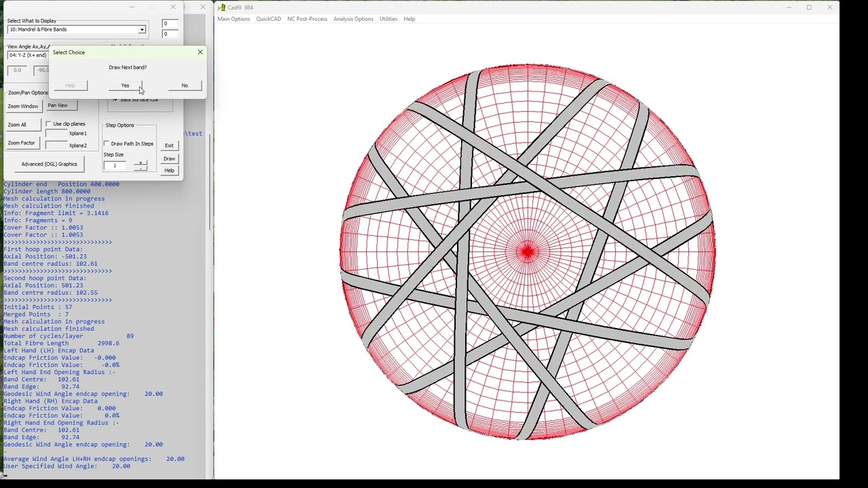
Task: Open the Analysis Options menu
Action: (x=353, y=19)
